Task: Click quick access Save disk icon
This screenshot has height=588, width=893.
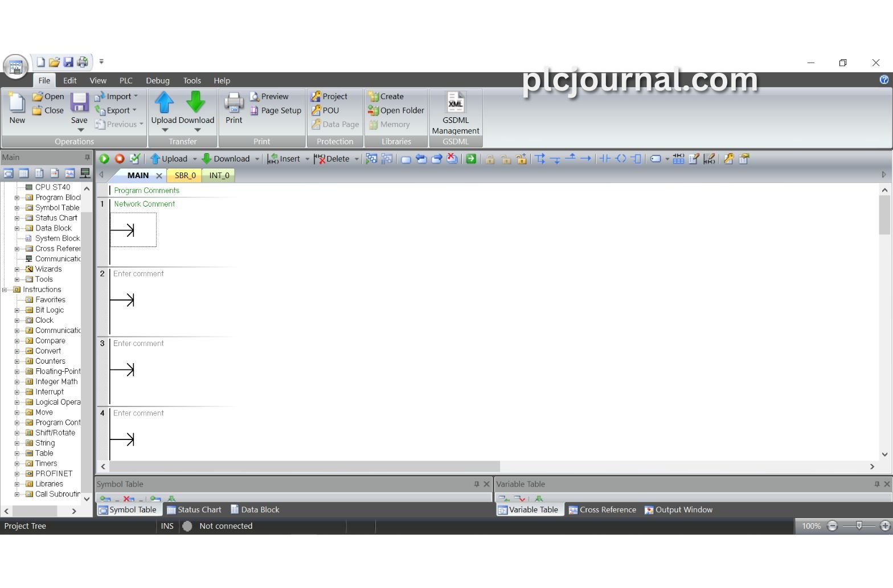Action: click(68, 62)
